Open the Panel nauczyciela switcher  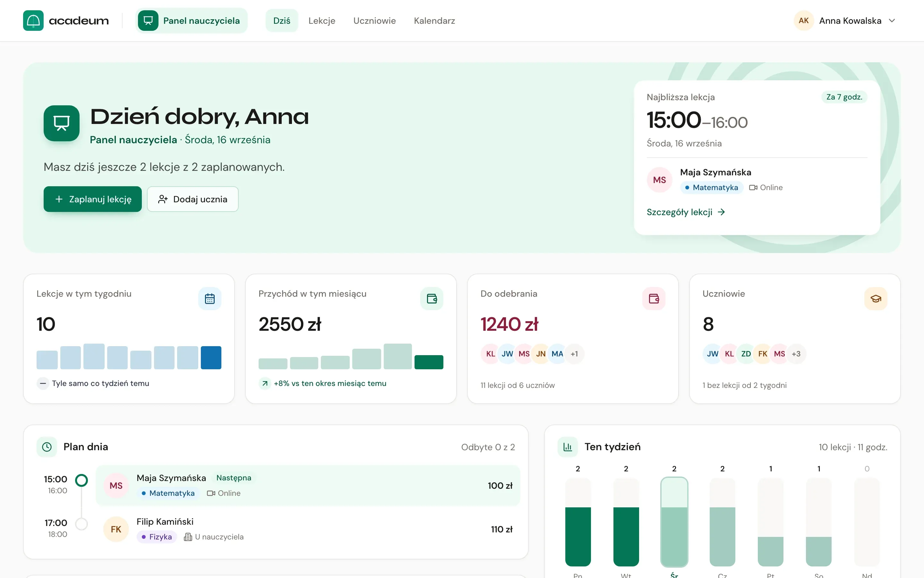tap(191, 21)
